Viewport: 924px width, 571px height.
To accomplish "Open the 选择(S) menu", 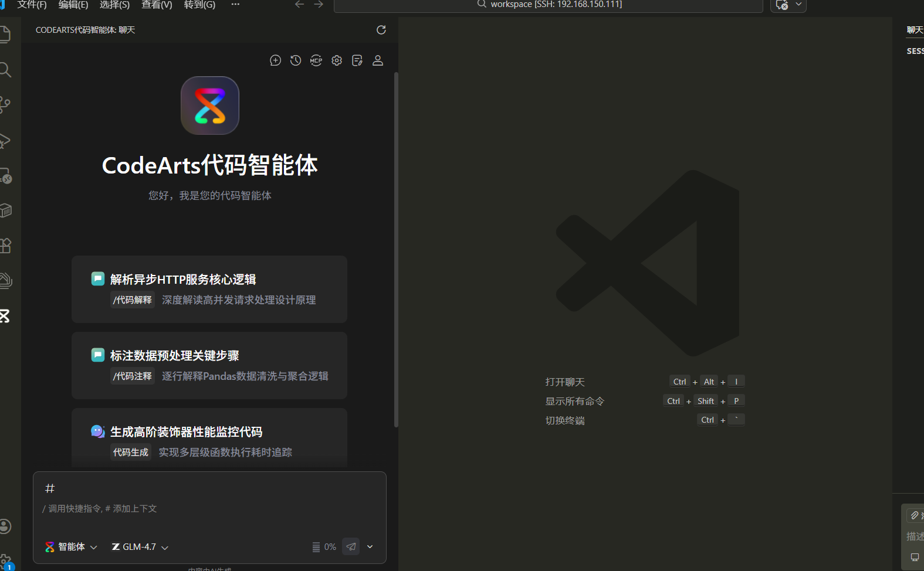I will [115, 5].
